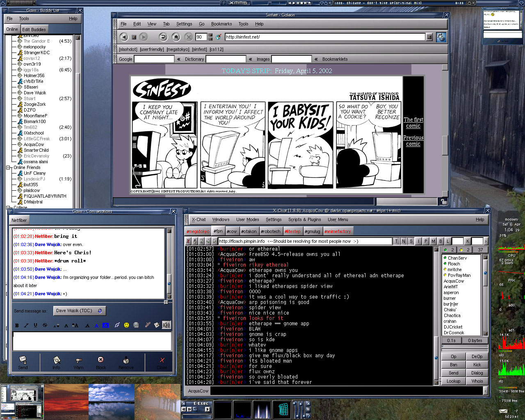Click the Back arrow in Galeon toolbar
This screenshot has width=525, height=420.
(124, 37)
